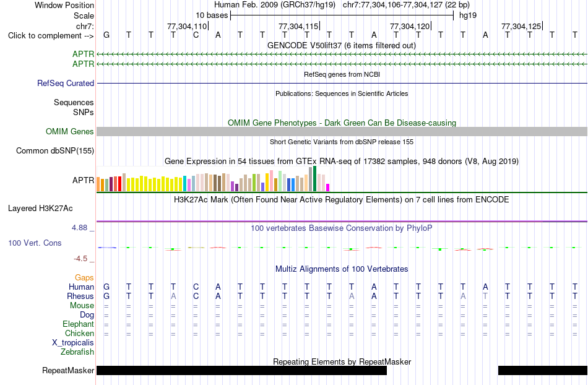Open the 'H3K27Ac Mark' ENCODE track title
The image size is (588, 385).
[x=341, y=200]
